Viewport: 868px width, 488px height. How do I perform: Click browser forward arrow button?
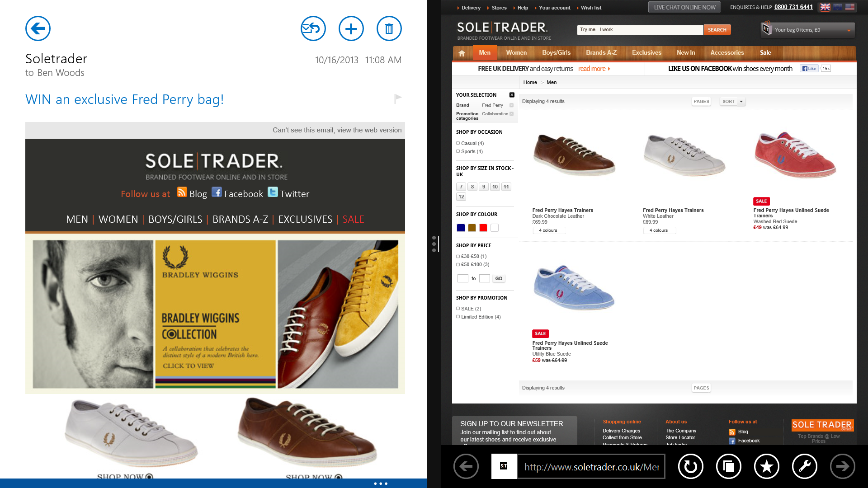[x=843, y=466]
